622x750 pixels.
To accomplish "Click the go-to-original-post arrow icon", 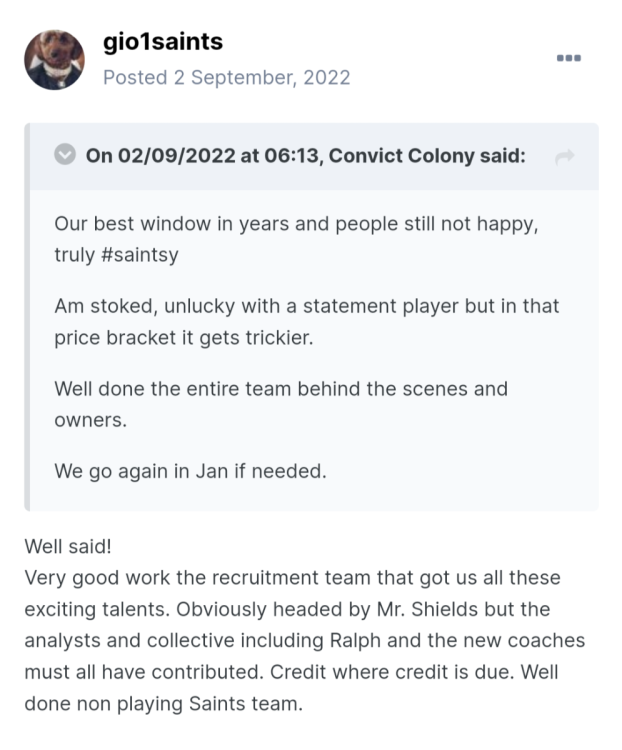I will point(564,156).
